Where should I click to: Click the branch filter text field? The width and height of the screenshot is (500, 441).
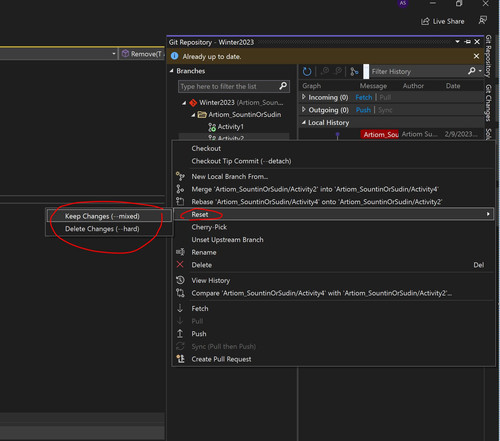click(x=229, y=86)
